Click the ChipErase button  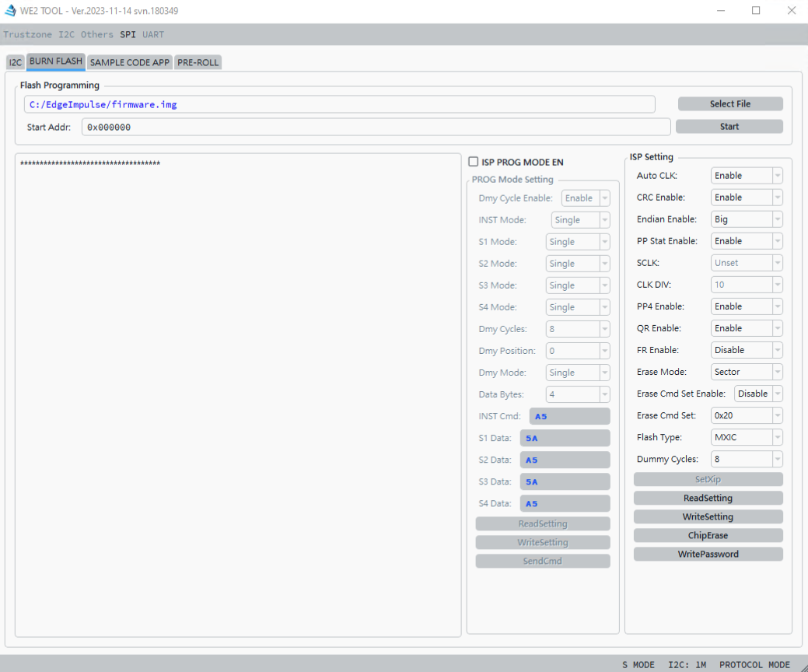click(708, 535)
